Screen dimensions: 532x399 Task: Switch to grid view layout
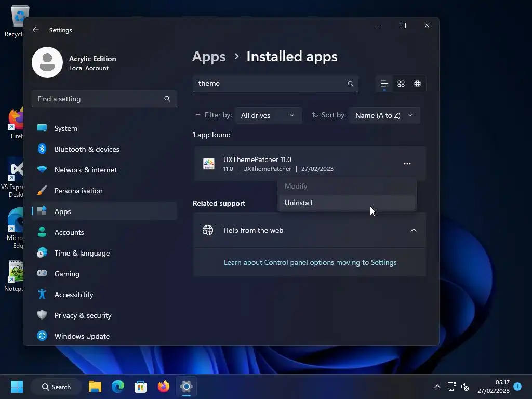[x=401, y=84]
